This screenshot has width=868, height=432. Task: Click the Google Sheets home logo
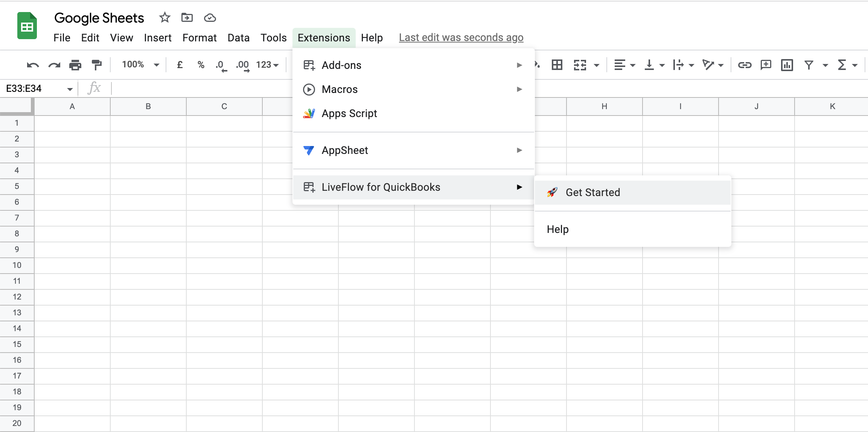click(x=27, y=26)
